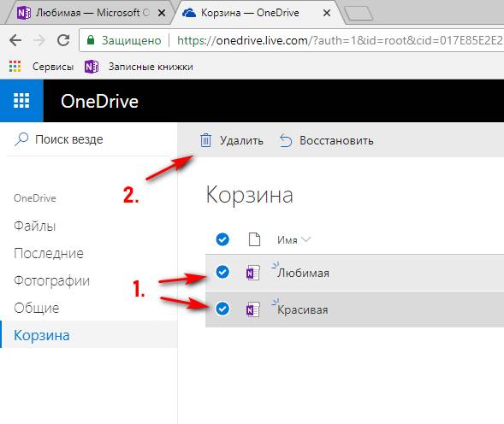Click the search magnifier icon

point(21,139)
